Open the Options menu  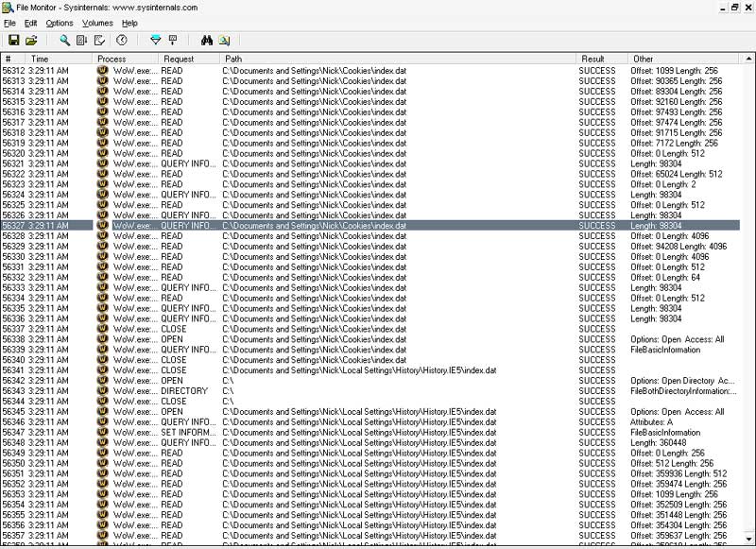tap(60, 23)
